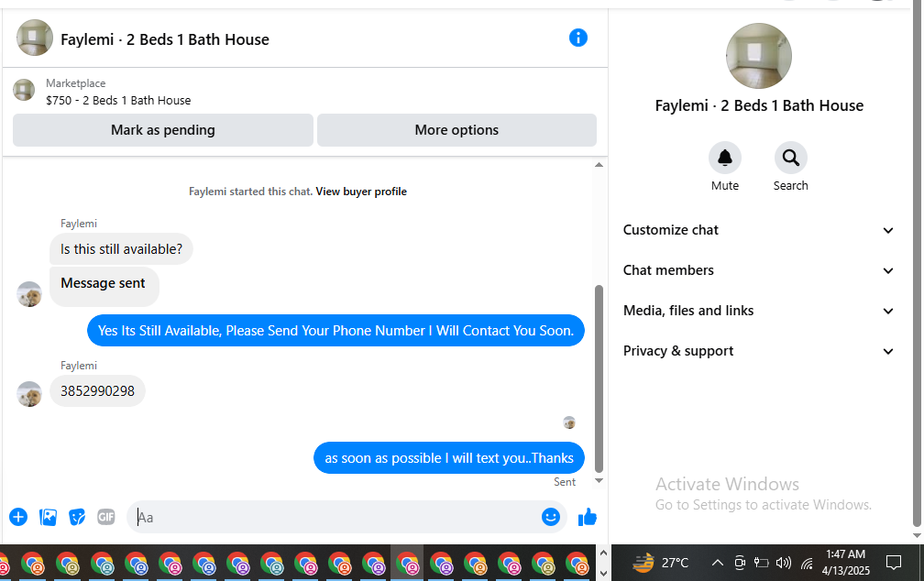Viewport: 924px width, 581px height.
Task: Click the phone number 3852990298 message
Action: [x=97, y=391]
